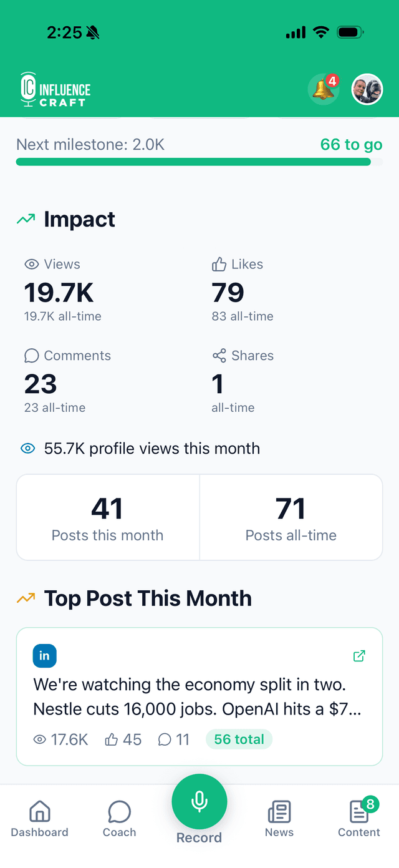The width and height of the screenshot is (399, 868).
Task: Tap the milestone progress bar
Action: (193, 162)
